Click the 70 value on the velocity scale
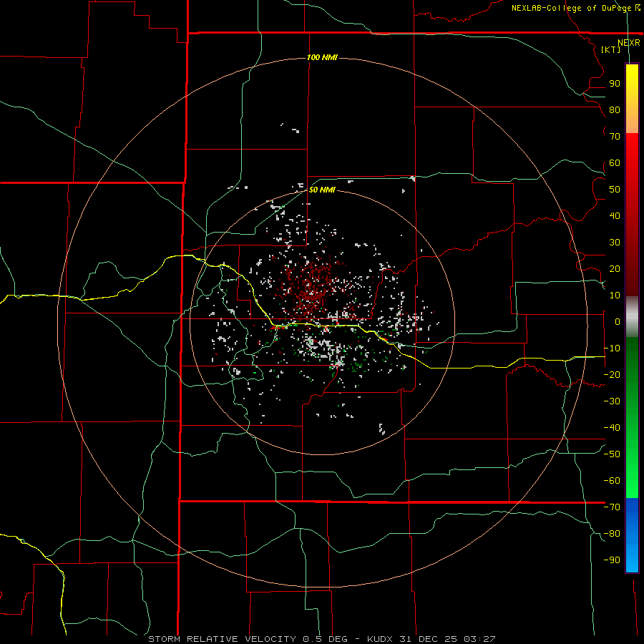The image size is (644, 644). [615, 137]
